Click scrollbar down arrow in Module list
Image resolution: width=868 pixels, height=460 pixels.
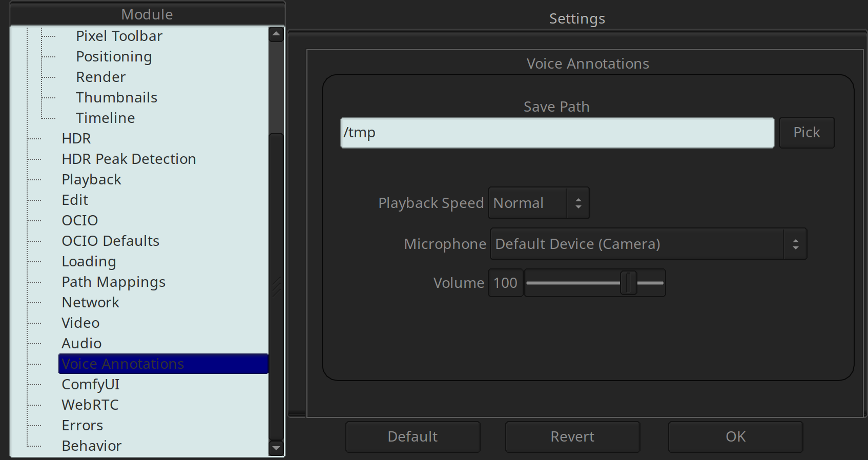pos(276,448)
